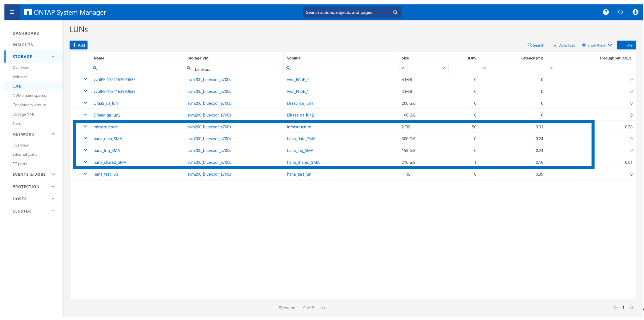This screenshot has width=644, height=320.
Task: Open the user account profile icon
Action: point(635,12)
